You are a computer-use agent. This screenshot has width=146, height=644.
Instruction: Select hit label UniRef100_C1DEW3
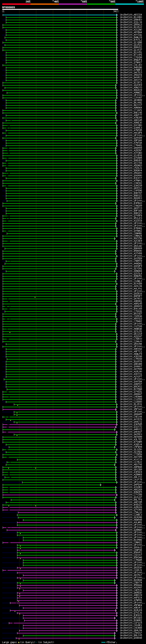pyautogui.click(x=131, y=402)
